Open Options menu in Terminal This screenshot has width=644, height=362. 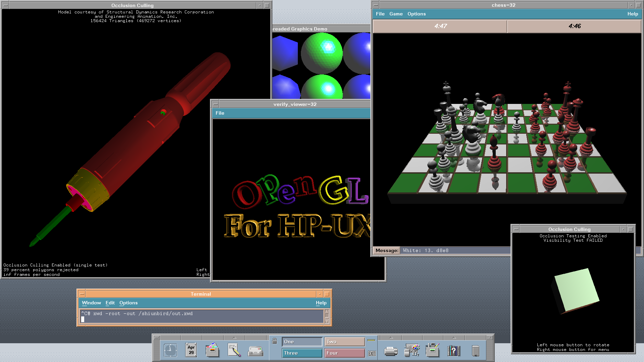128,303
